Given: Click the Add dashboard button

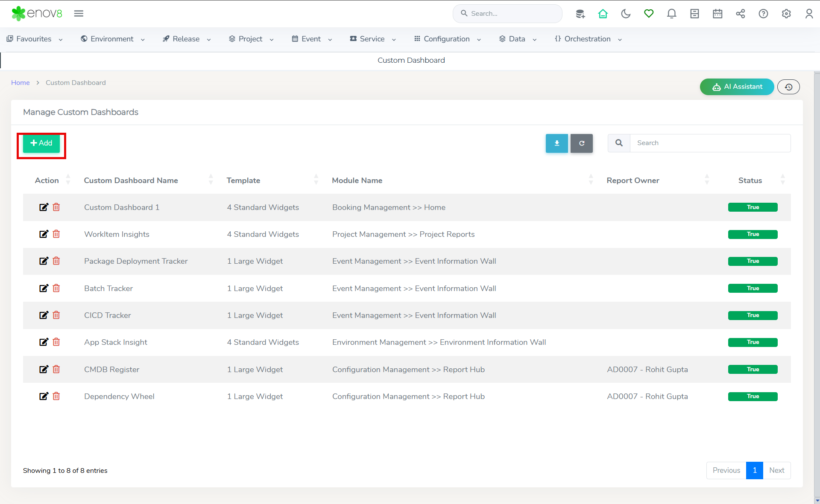Looking at the screenshot, I should pos(41,143).
